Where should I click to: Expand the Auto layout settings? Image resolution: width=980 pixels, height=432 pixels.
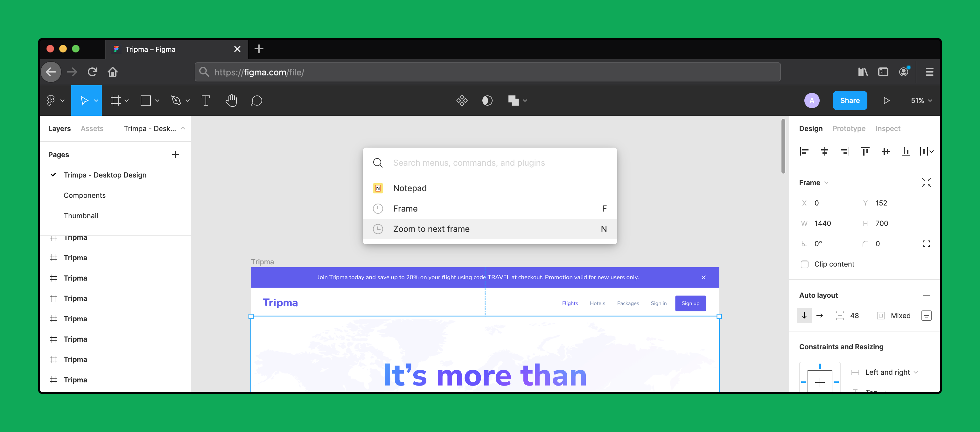point(927,316)
